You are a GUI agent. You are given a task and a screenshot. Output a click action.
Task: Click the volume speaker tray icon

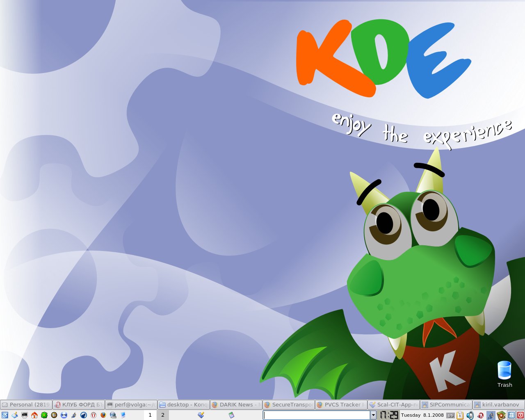click(470, 415)
